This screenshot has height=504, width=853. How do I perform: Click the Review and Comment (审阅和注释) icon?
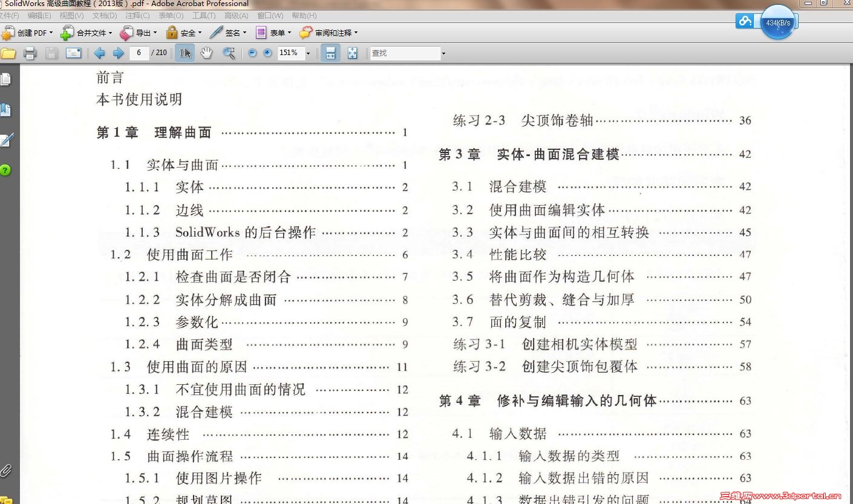pyautogui.click(x=306, y=33)
